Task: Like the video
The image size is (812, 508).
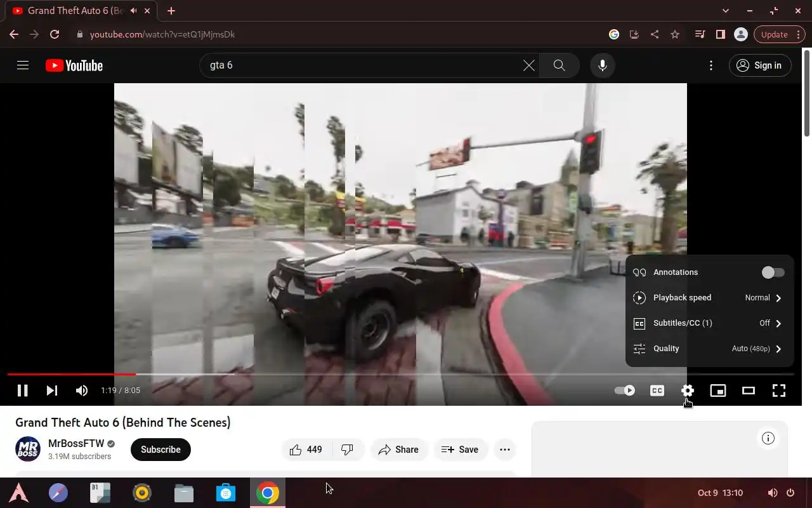Action: click(x=306, y=450)
